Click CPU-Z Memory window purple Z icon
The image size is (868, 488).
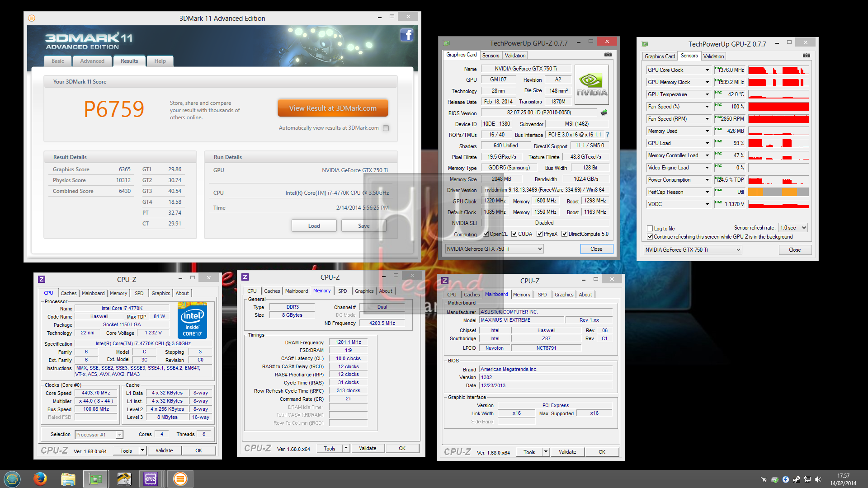coord(245,277)
